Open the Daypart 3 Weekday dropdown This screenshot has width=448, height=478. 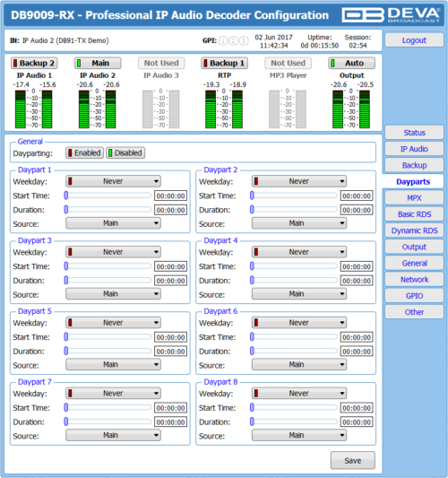coord(113,252)
